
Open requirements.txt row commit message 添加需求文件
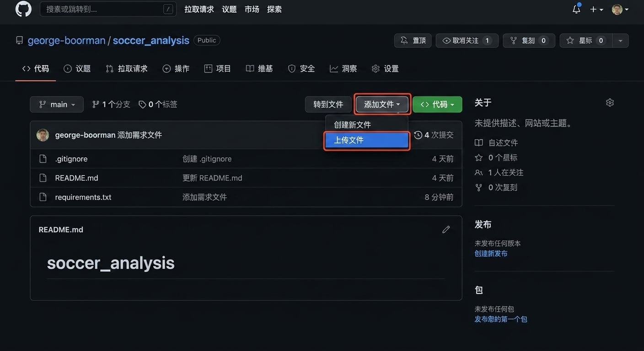click(204, 197)
